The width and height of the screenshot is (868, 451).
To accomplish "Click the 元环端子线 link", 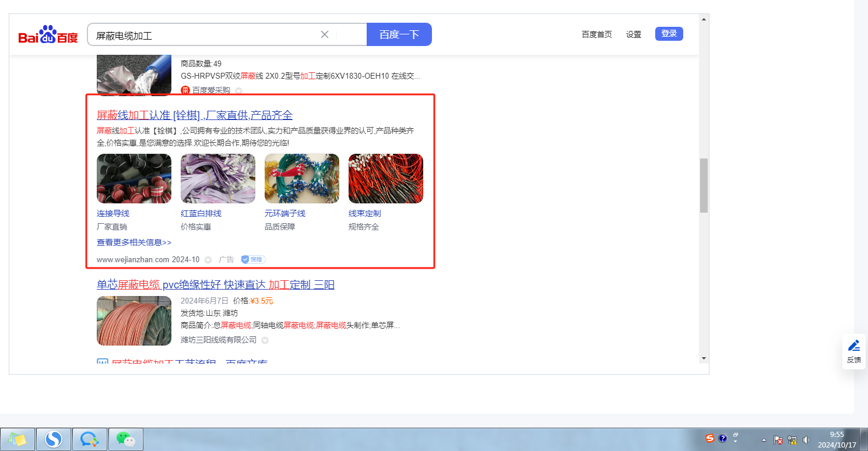I will (x=285, y=213).
